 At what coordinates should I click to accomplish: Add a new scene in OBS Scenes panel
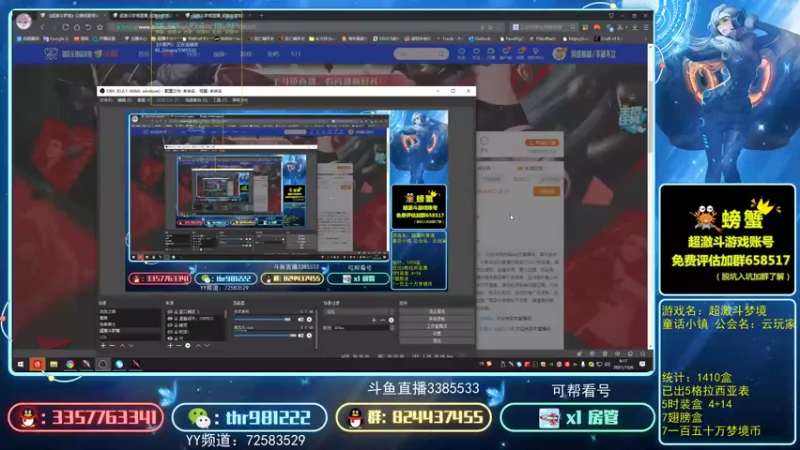click(103, 345)
